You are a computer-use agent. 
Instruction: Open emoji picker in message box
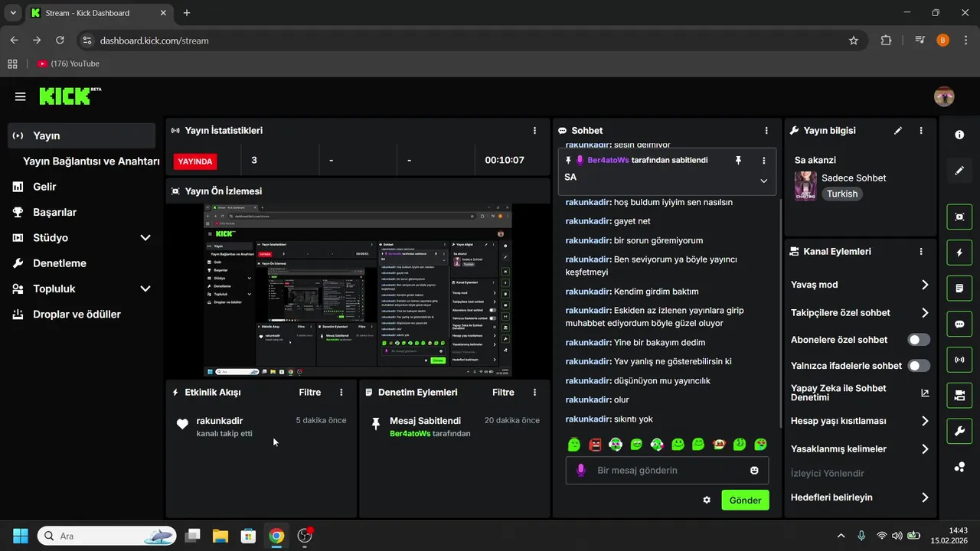click(x=754, y=470)
